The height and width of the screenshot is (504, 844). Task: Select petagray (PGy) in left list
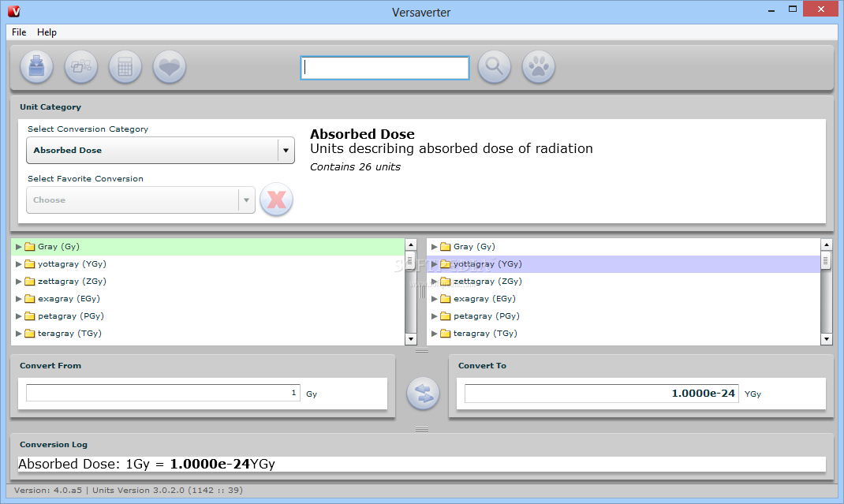[x=207, y=316]
